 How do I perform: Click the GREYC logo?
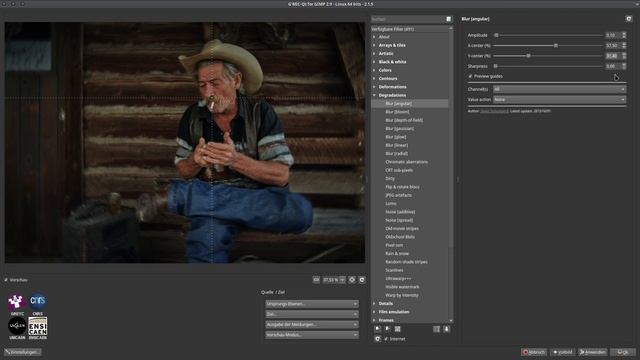pos(17,302)
